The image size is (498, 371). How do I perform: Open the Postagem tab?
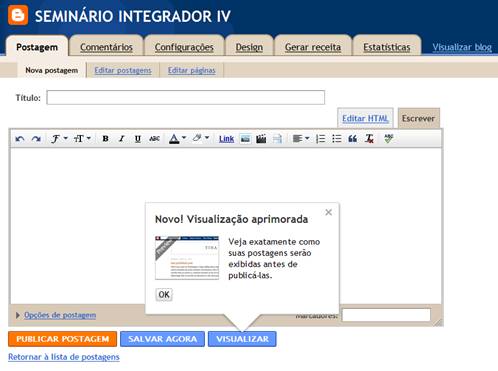click(x=37, y=47)
